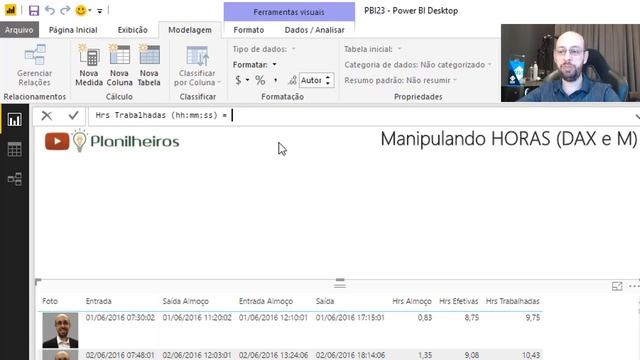The height and width of the screenshot is (360, 640).
Task: Sort by Hrs Efetivas column header
Action: coord(458,301)
